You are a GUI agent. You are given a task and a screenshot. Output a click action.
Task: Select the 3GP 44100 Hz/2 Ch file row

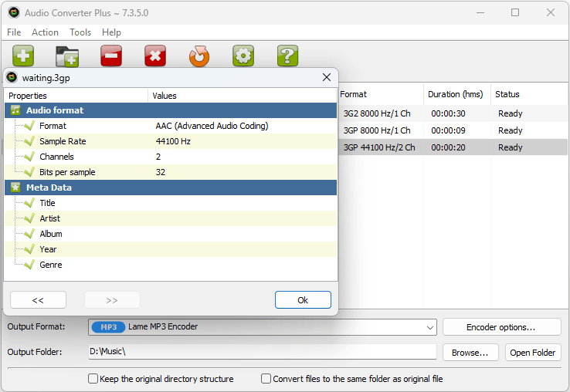click(x=453, y=147)
